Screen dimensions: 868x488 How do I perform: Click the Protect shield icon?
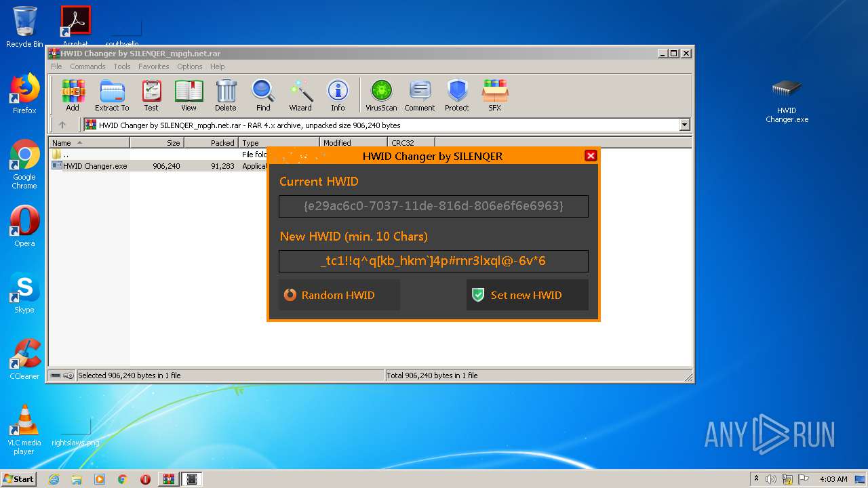coord(457,95)
